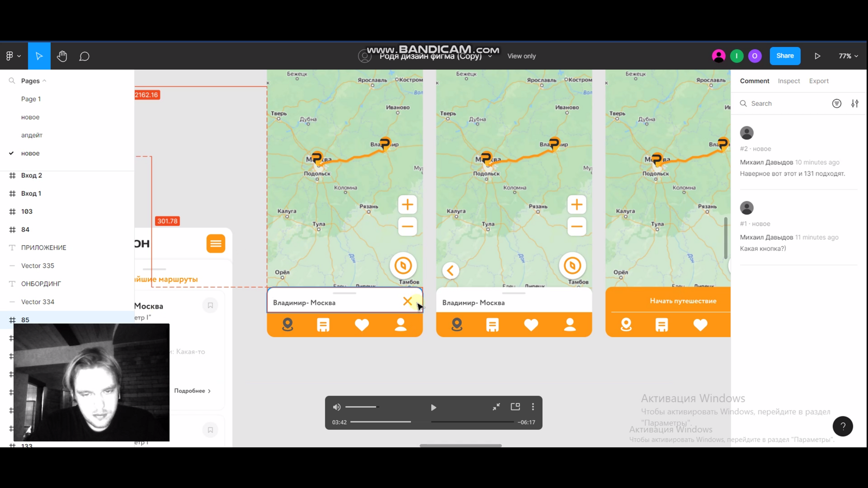This screenshot has width=868, height=488.
Task: Click the comments panel vertical scrollbar
Action: coord(726,238)
